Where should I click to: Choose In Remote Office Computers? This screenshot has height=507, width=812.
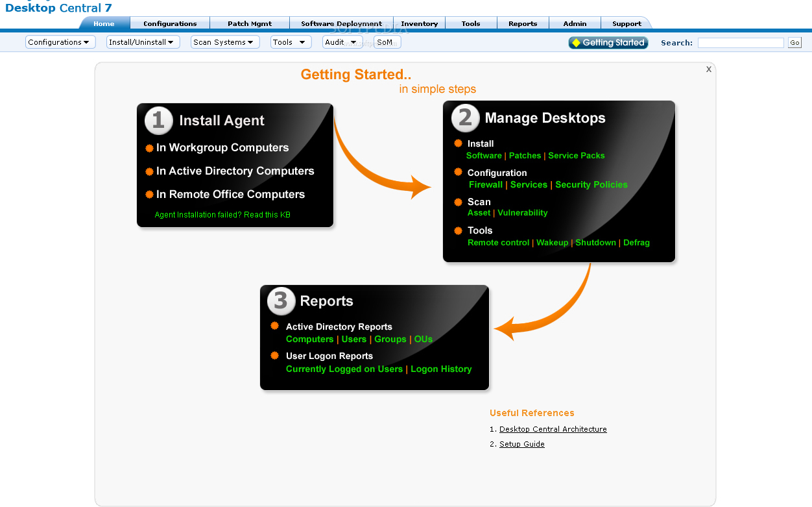click(x=230, y=195)
